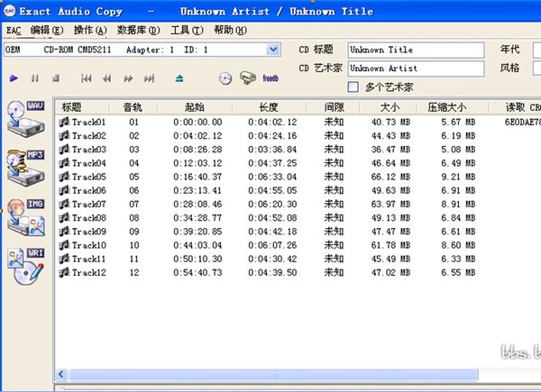Click the track number 10 cell
This screenshot has width=541, height=392.
(x=134, y=245)
